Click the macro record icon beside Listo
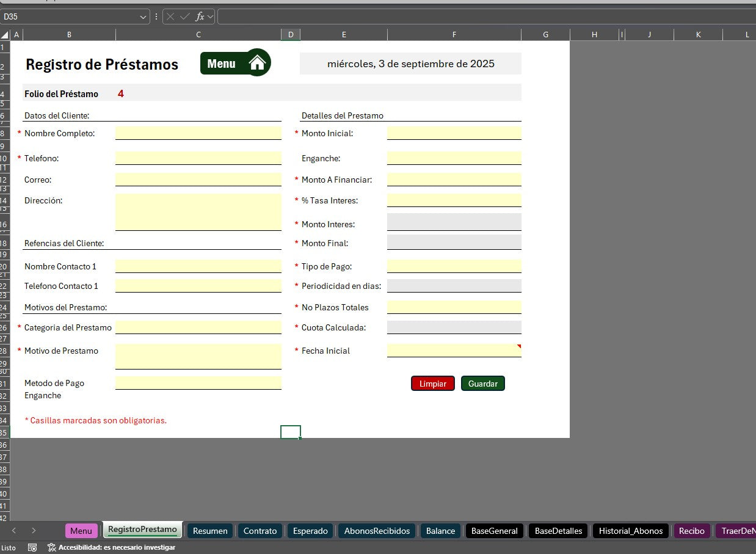756x554 pixels. click(32, 547)
